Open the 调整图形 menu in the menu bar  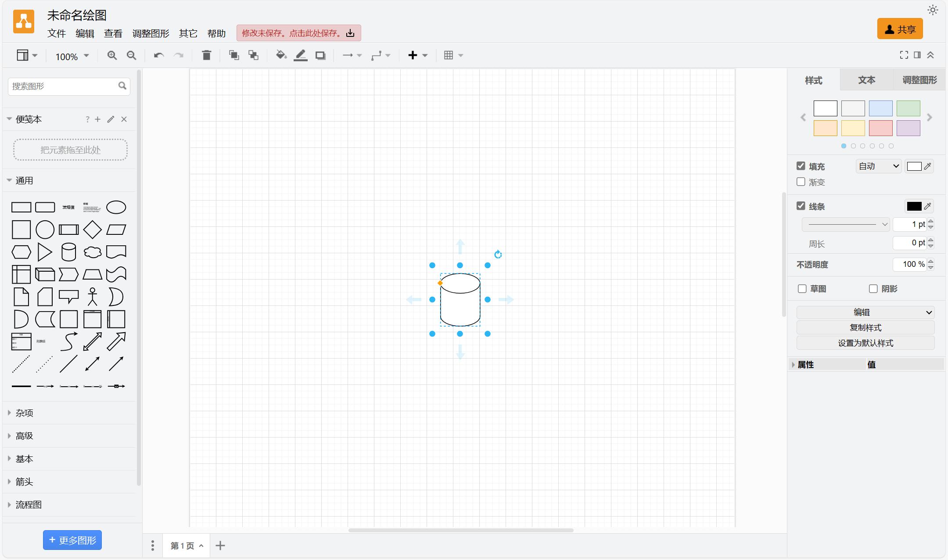(151, 33)
